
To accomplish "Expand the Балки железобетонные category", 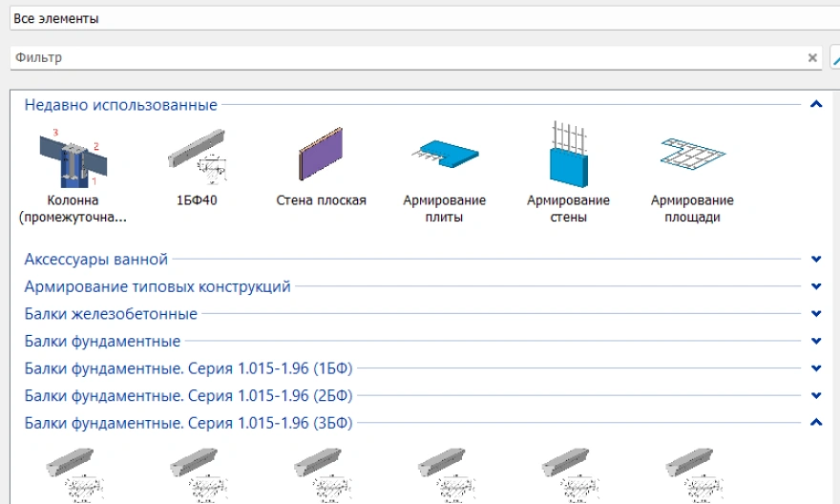I will pyautogui.click(x=815, y=314).
